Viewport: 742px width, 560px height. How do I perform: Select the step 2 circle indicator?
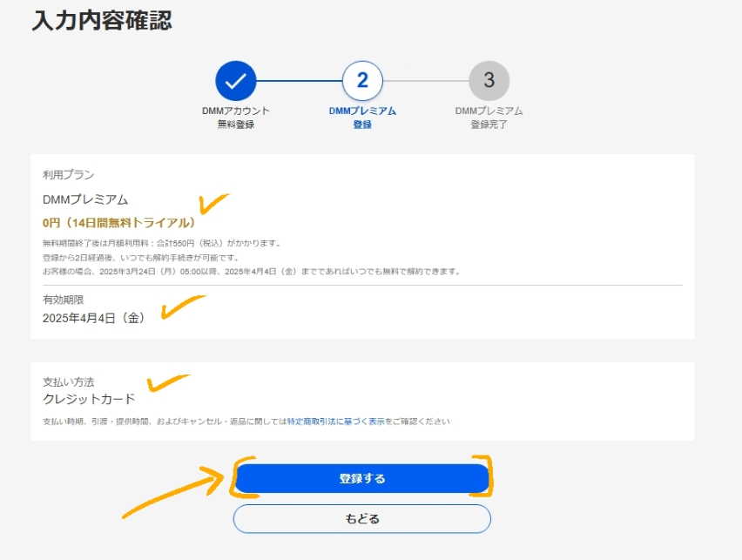[362, 81]
